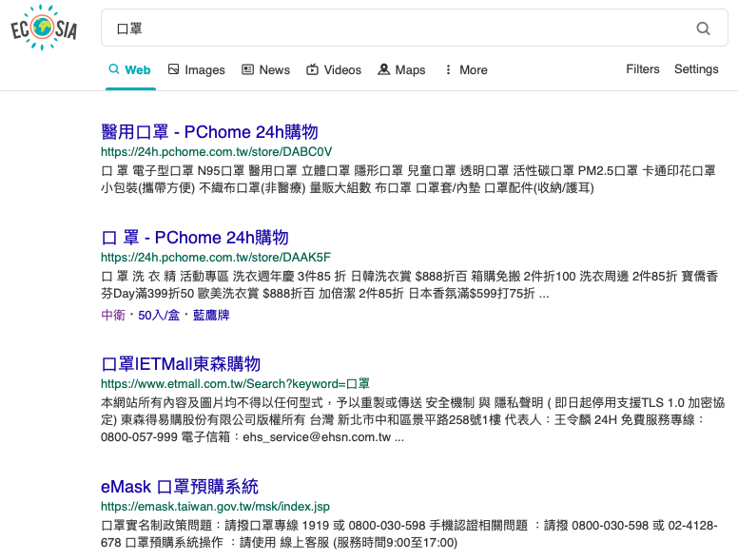Click the 中衛 sublink
This screenshot has width=738, height=560.
pos(113,315)
